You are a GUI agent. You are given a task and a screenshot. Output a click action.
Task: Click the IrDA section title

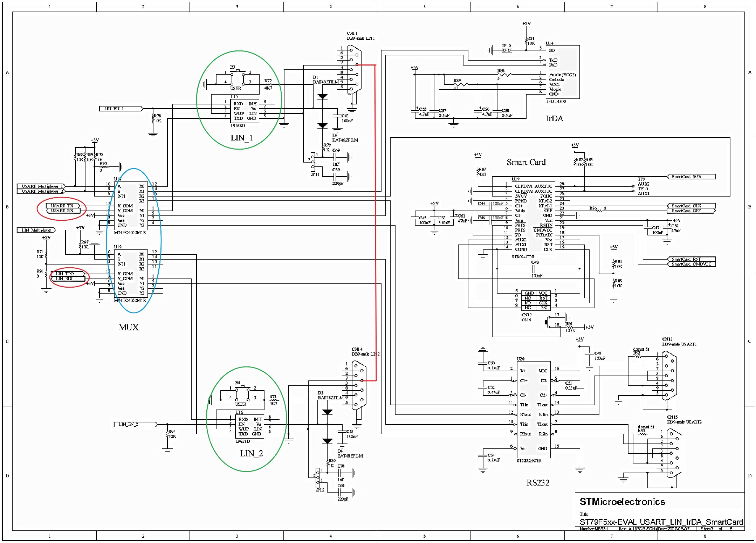click(x=554, y=118)
